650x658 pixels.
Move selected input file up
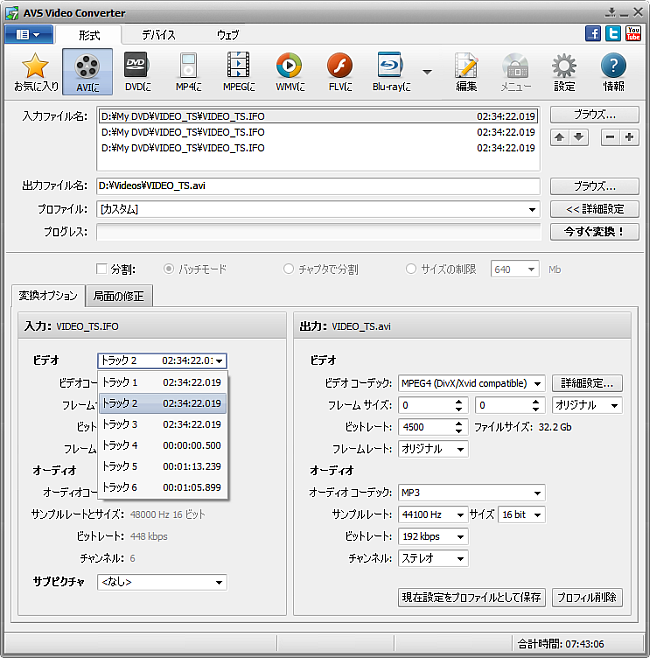click(559, 137)
